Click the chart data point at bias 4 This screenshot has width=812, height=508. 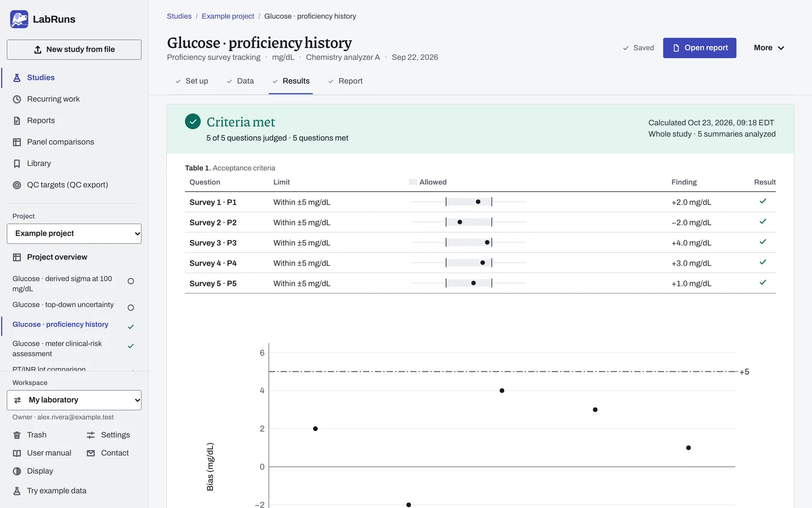coord(502,391)
